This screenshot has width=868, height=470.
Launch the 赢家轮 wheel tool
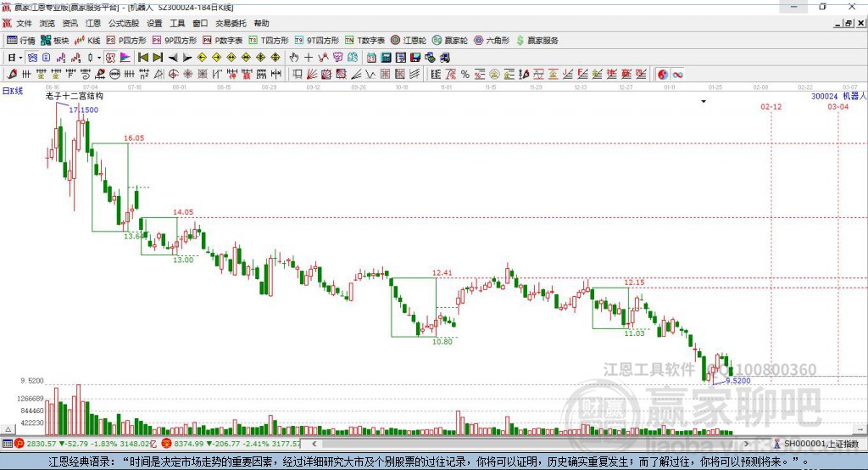[x=449, y=41]
